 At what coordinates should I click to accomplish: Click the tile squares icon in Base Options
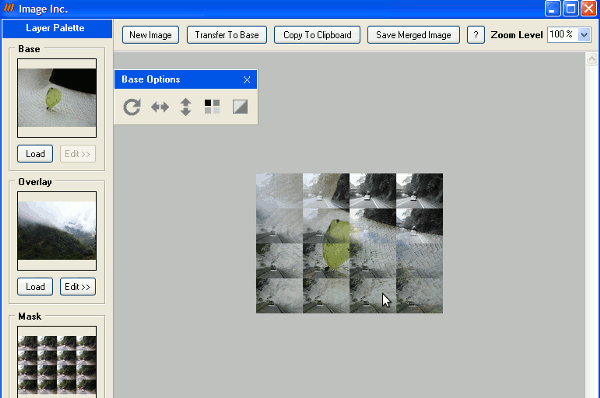[212, 107]
